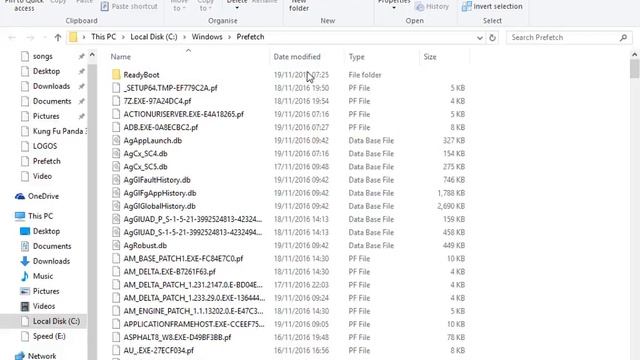Click Downloads arrow icon under This PC
This screenshot has width=640, height=360.
[25, 261]
